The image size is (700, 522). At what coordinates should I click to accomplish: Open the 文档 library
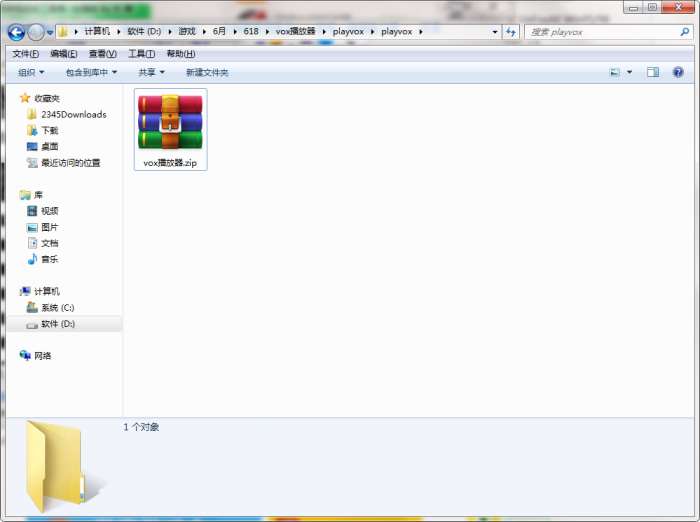(50, 243)
